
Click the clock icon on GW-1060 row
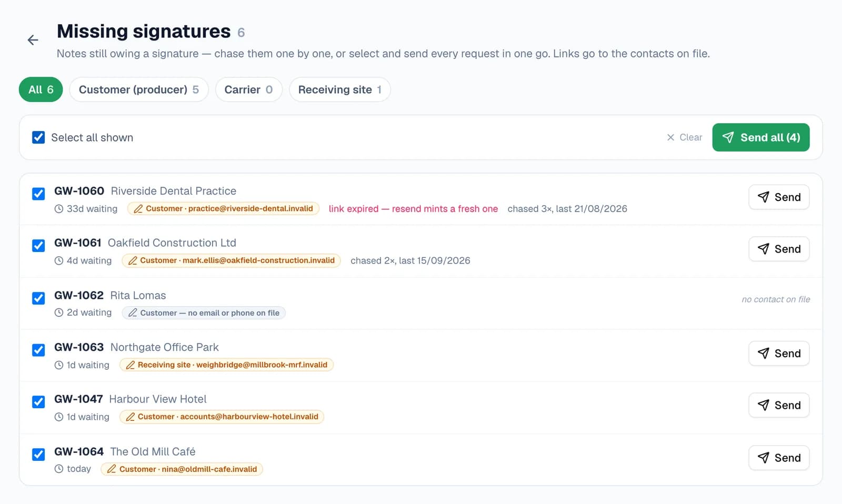click(59, 209)
